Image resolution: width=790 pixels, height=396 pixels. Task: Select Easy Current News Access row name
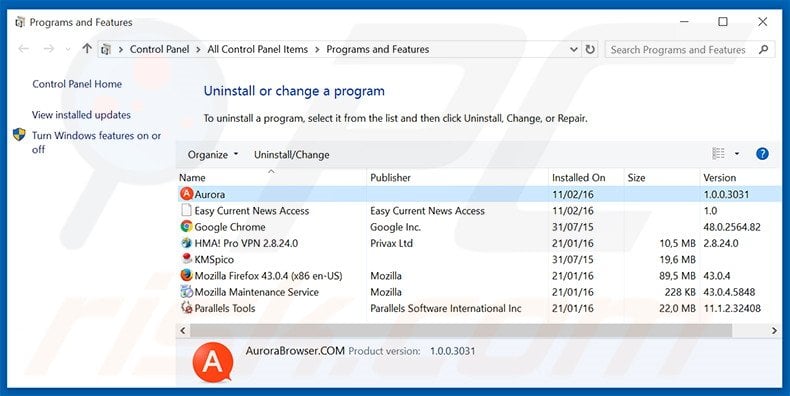point(252,211)
